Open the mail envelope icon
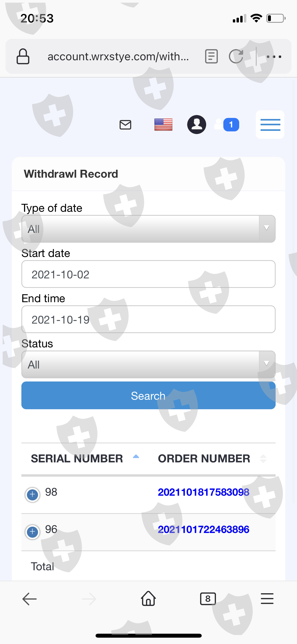297x644 pixels. click(125, 125)
